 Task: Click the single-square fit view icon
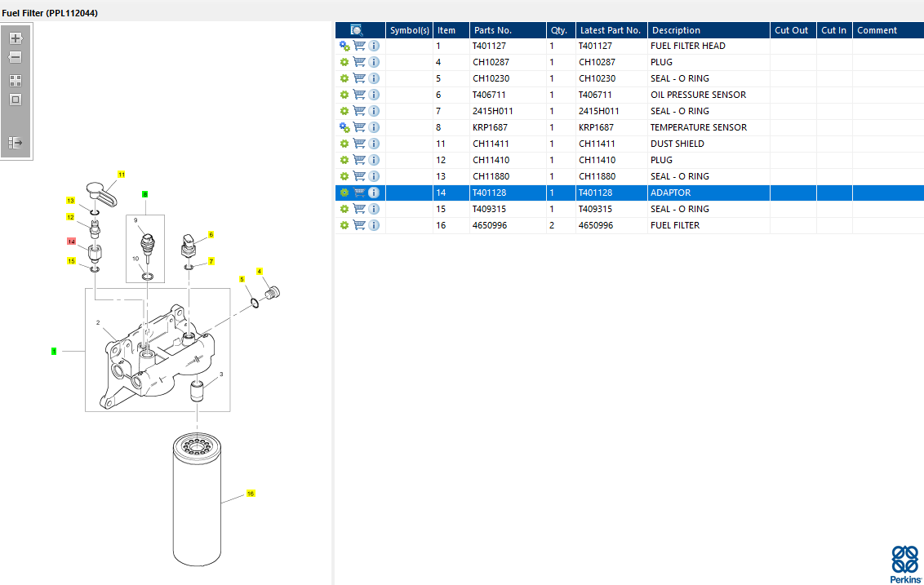coord(16,100)
